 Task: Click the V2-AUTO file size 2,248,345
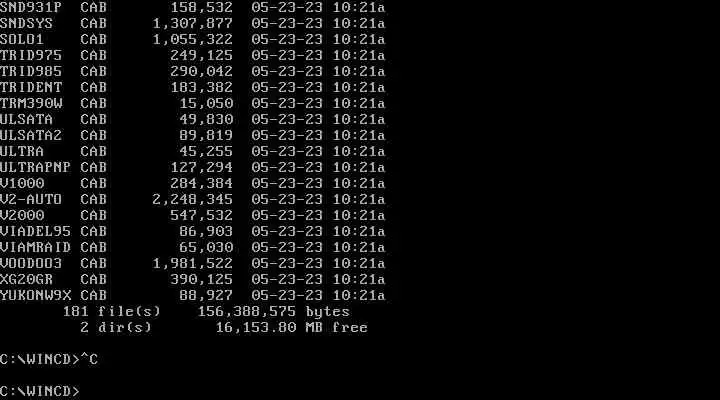[192, 200]
